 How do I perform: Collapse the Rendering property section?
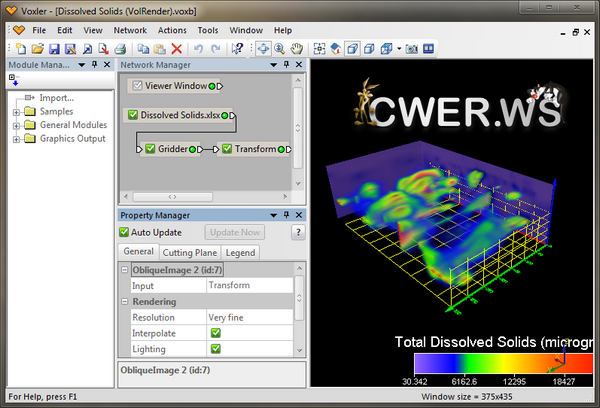(125, 301)
